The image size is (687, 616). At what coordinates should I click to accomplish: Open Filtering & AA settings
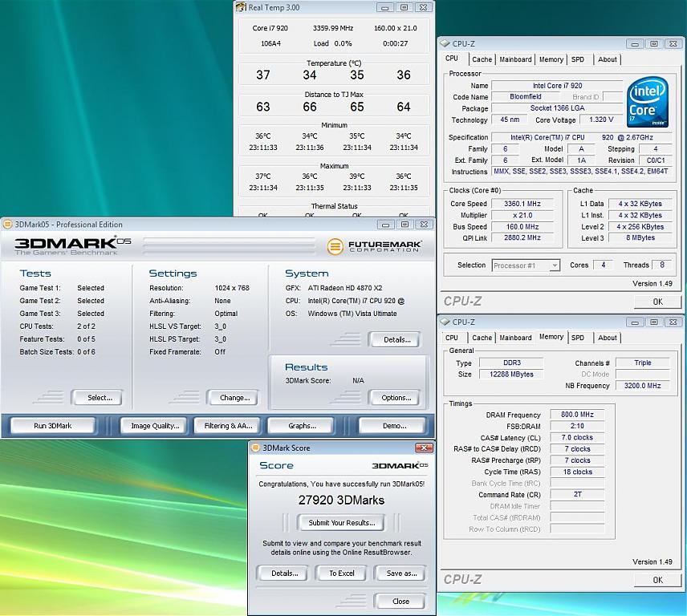pos(228,426)
